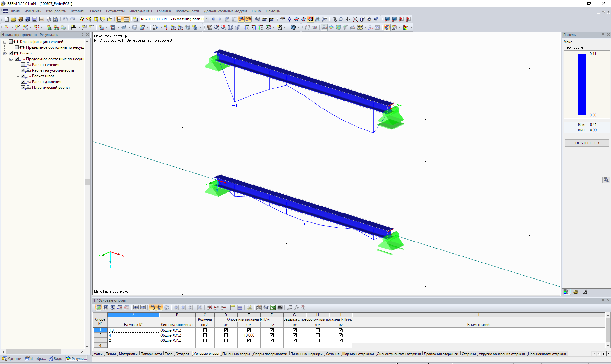This screenshot has height=364, width=611.
Task: Click the RF-STEEL EC3 button in panel
Action: point(587,143)
